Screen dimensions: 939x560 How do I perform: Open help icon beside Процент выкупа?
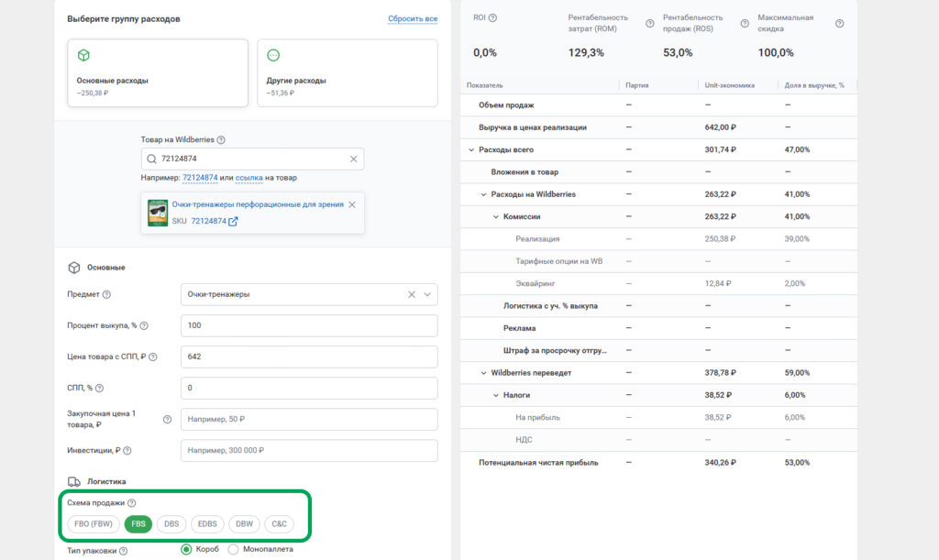[144, 326]
